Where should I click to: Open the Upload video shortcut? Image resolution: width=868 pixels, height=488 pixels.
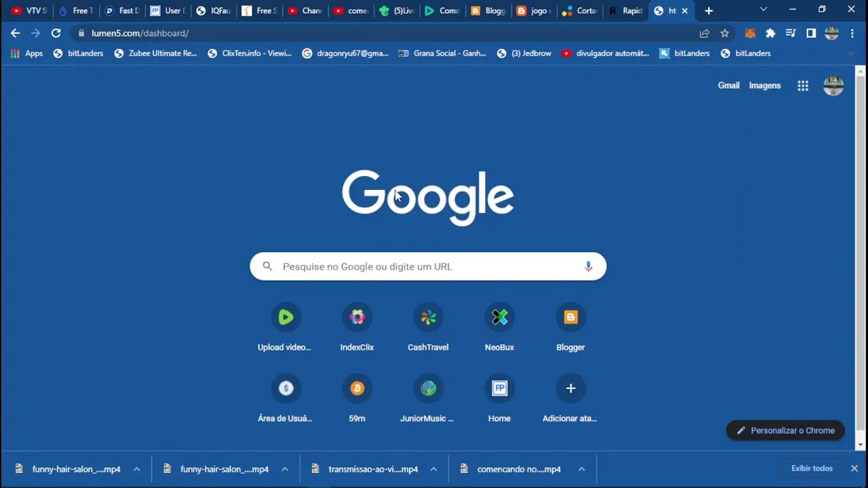(285, 328)
